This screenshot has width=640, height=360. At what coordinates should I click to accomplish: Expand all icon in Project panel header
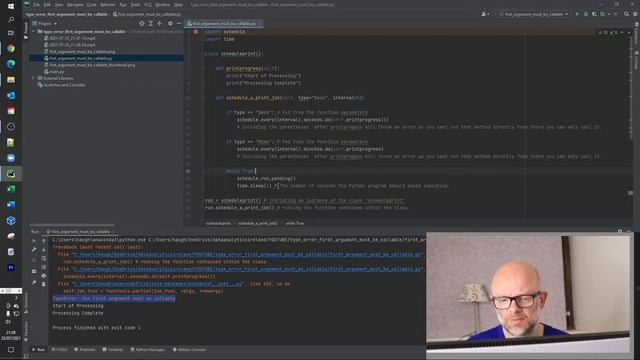(x=151, y=23)
